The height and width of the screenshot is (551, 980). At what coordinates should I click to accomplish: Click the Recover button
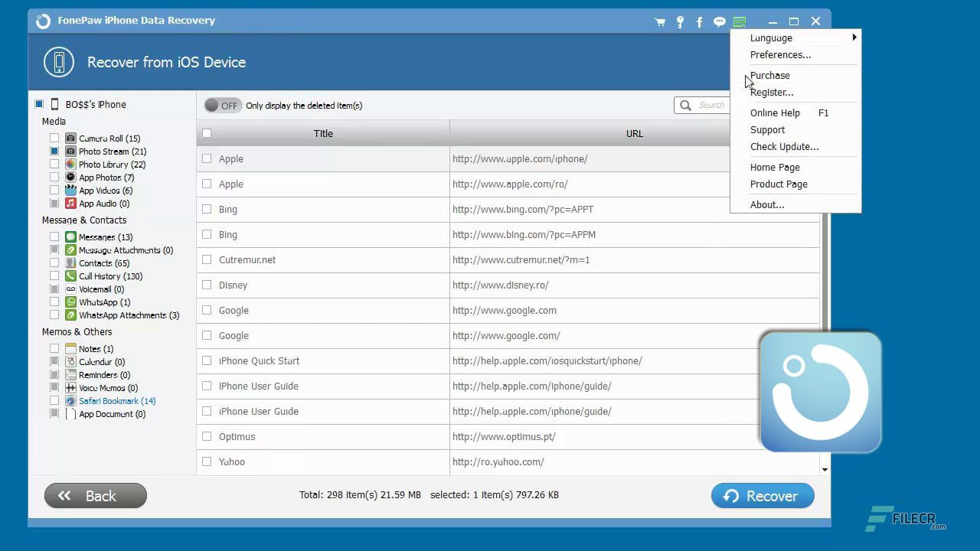pyautogui.click(x=763, y=496)
